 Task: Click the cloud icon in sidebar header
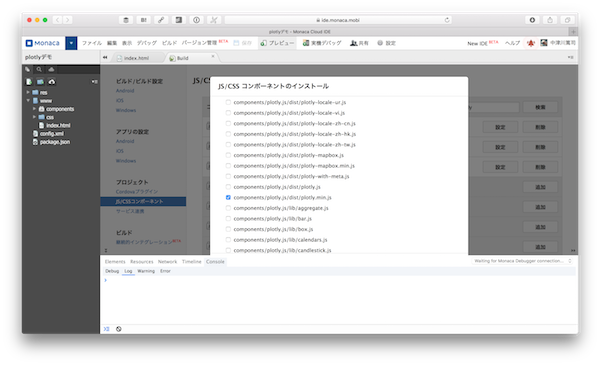(x=51, y=69)
